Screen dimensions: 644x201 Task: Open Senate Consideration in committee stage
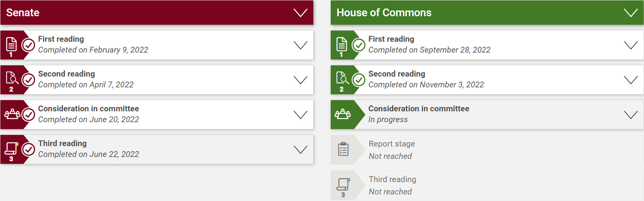(x=157, y=114)
